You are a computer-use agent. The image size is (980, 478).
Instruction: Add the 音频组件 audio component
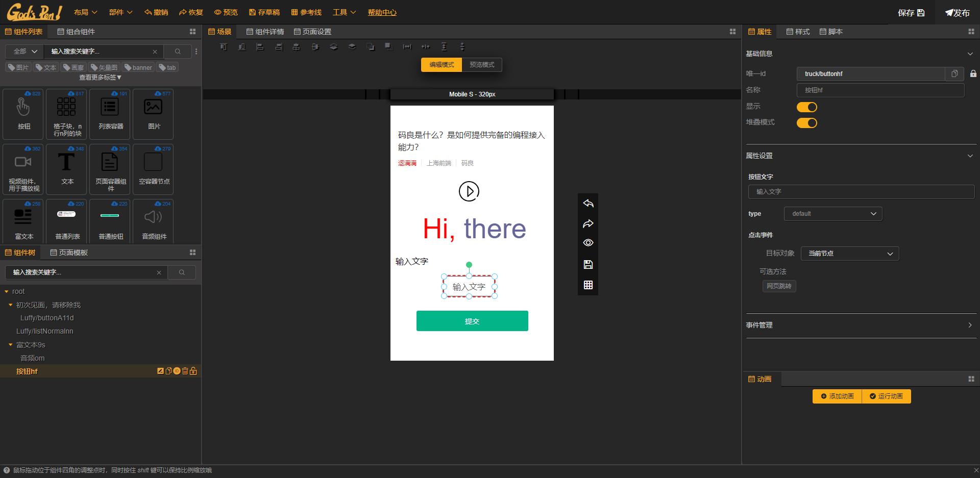tap(154, 221)
